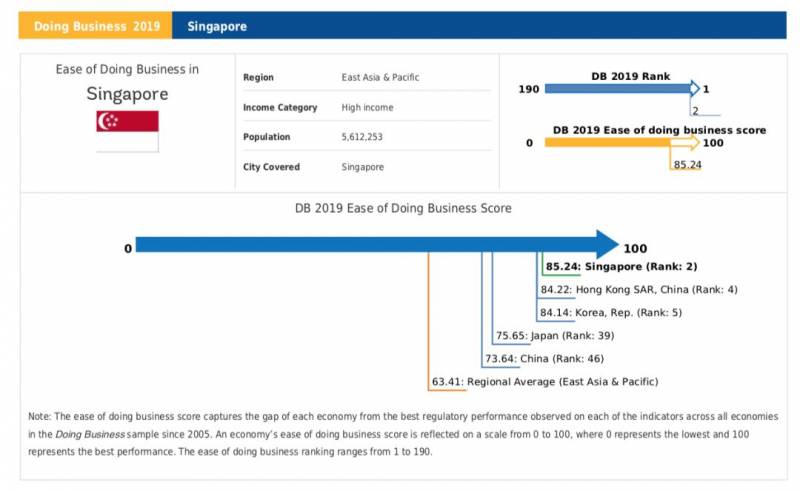The height and width of the screenshot is (491, 800).
Task: Click the rank value 2 under the DB 2019 Rank arrow
Action: (x=695, y=111)
